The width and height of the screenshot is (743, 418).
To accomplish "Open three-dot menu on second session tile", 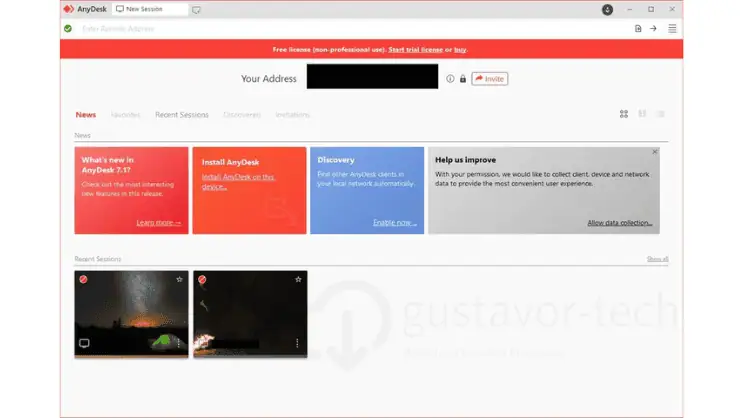I will click(297, 343).
